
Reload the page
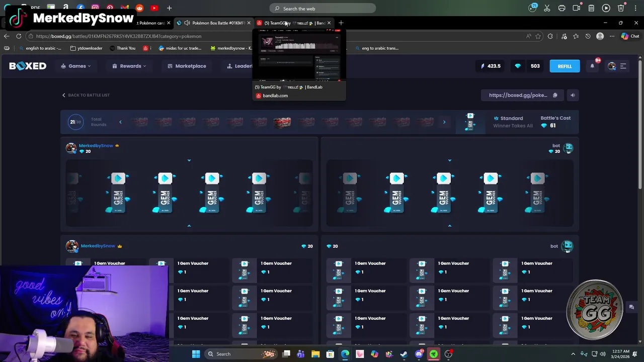click(x=19, y=36)
